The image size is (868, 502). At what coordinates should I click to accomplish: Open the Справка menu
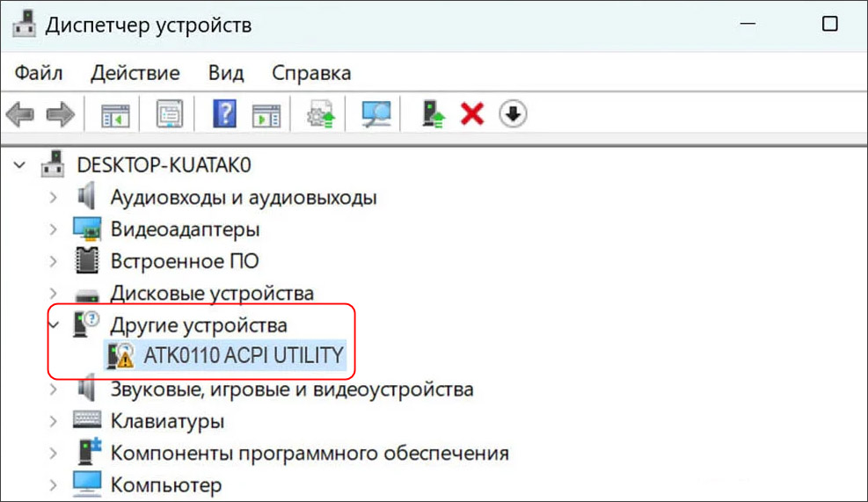click(x=311, y=73)
